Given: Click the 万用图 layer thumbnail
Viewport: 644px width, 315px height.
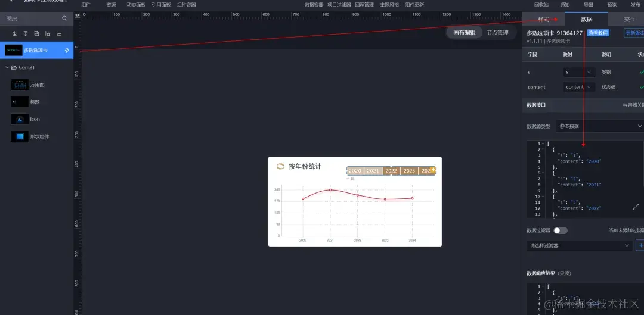Looking at the screenshot, I should [x=20, y=85].
